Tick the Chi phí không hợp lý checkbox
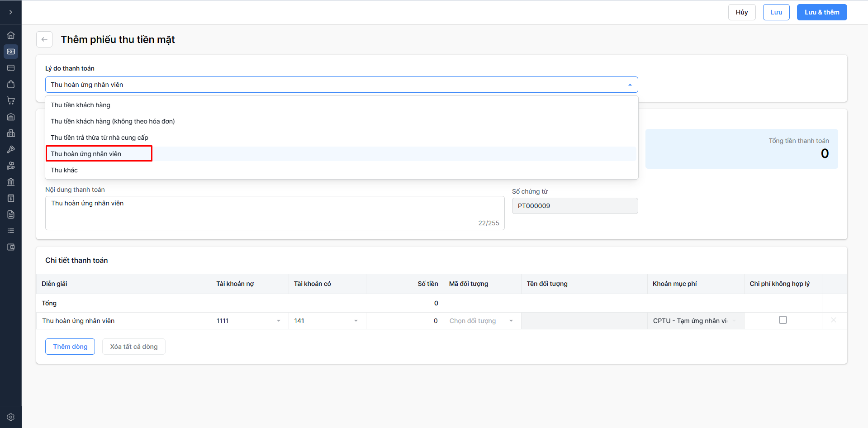 point(783,320)
